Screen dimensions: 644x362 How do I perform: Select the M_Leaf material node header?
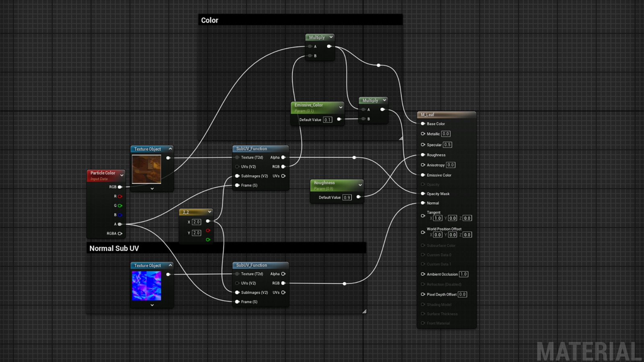tap(447, 115)
